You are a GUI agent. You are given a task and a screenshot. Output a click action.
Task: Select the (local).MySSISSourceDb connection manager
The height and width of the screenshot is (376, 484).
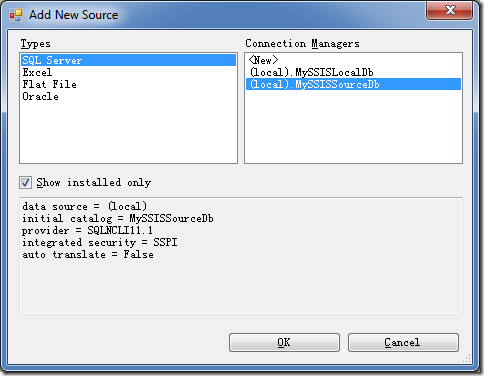pos(353,84)
